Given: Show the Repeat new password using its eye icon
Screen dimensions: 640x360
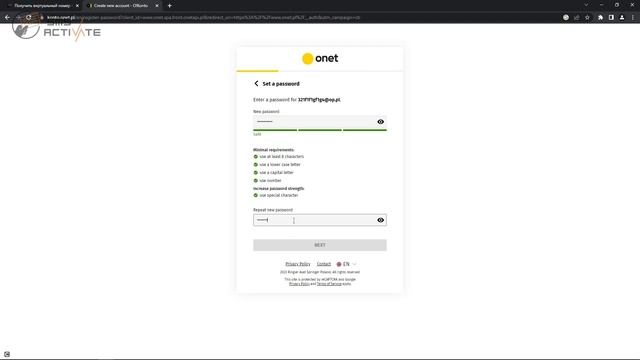Looking at the screenshot, I should point(380,220).
